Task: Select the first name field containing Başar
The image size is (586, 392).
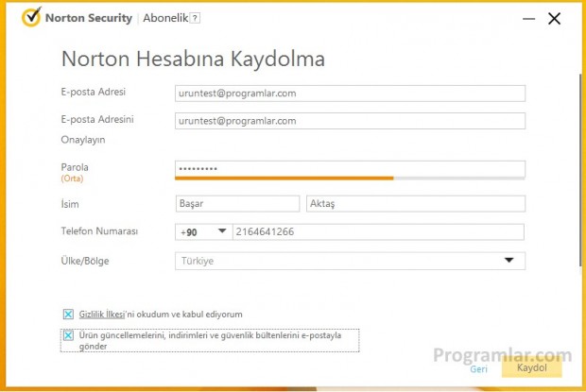Action: point(237,203)
